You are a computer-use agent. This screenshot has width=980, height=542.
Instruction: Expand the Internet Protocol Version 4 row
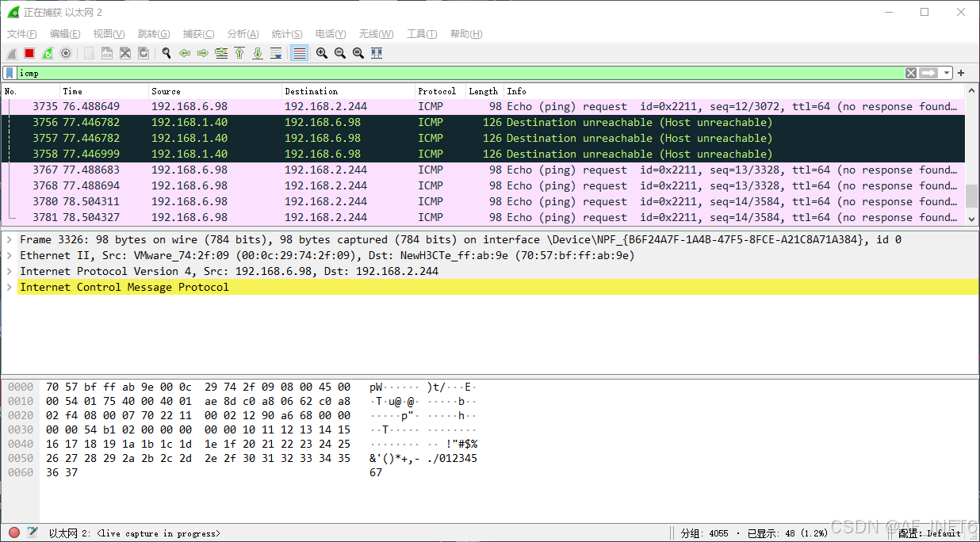click(9, 271)
